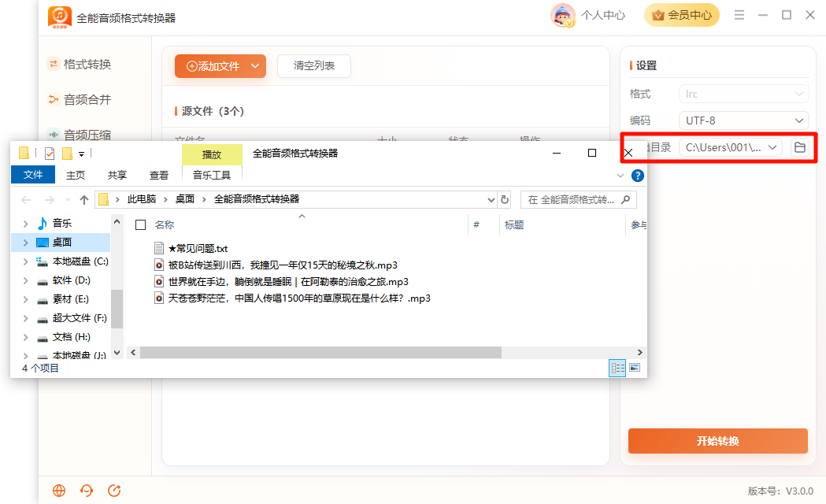Click the globe website icon at bottom left
Image resolution: width=826 pixels, height=504 pixels.
59,491
